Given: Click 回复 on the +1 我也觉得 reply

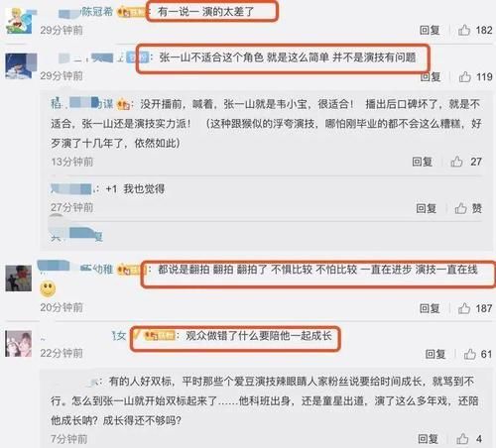Looking at the screenshot, I should click(427, 208).
